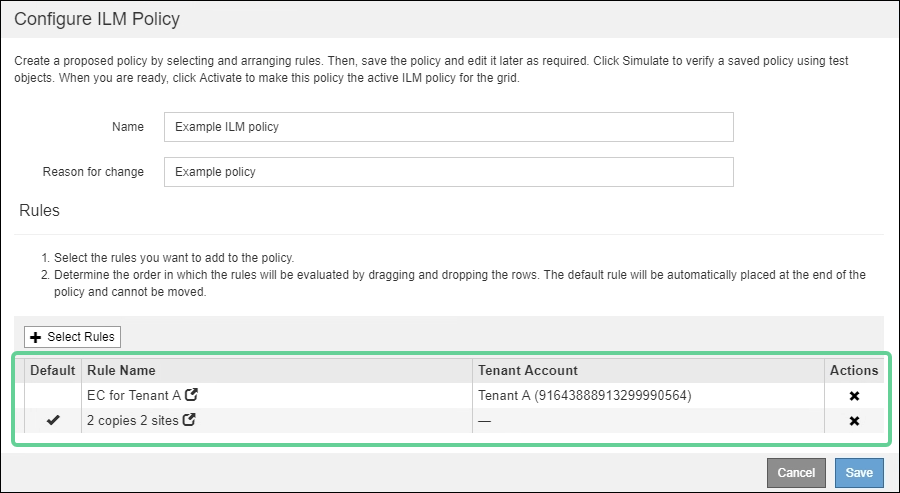Click the default checkmark for 2 copies 2 sites
This screenshot has height=493, width=900.
click(53, 421)
